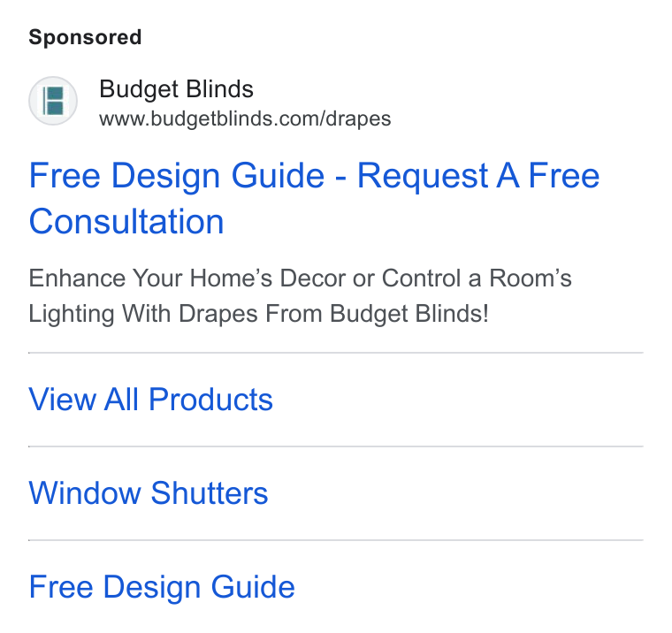Click the word Shutters in Window Shutters
The width and height of the screenshot is (672, 633).
(x=210, y=492)
